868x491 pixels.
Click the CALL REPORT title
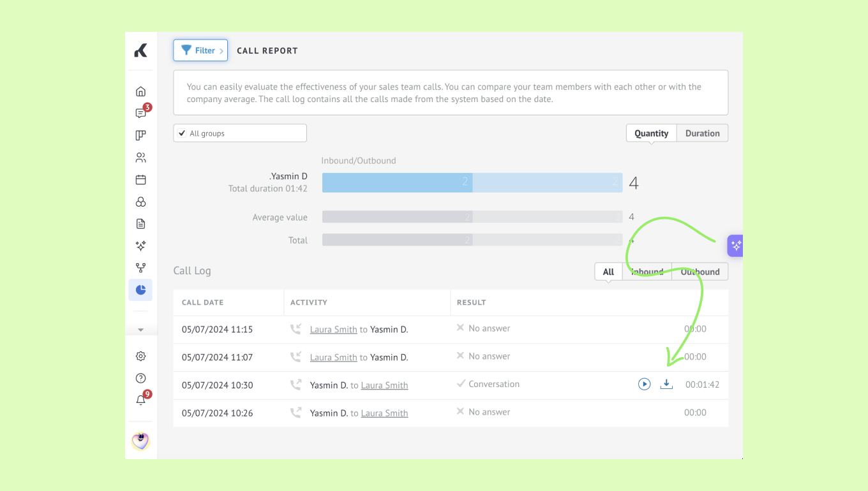[267, 50]
